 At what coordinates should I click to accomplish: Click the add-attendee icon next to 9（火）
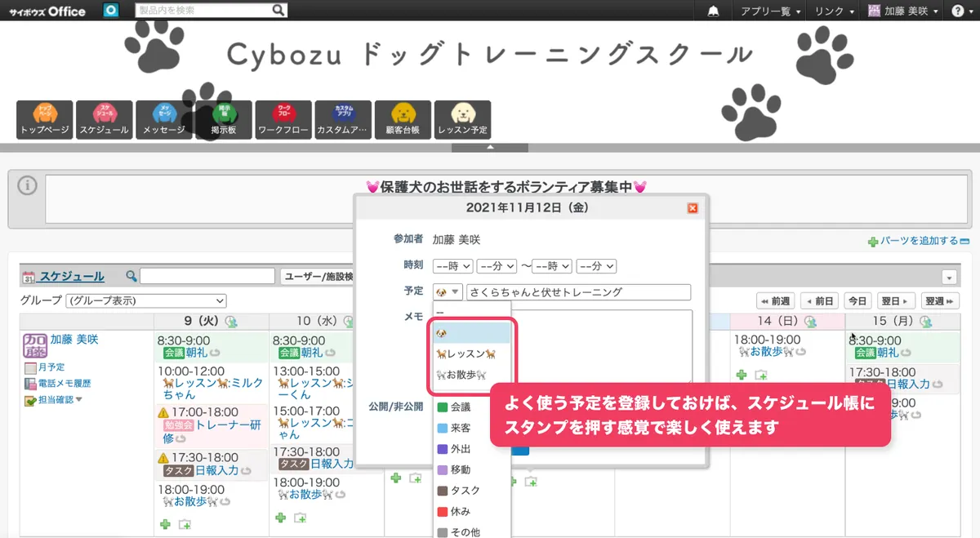coord(230,322)
